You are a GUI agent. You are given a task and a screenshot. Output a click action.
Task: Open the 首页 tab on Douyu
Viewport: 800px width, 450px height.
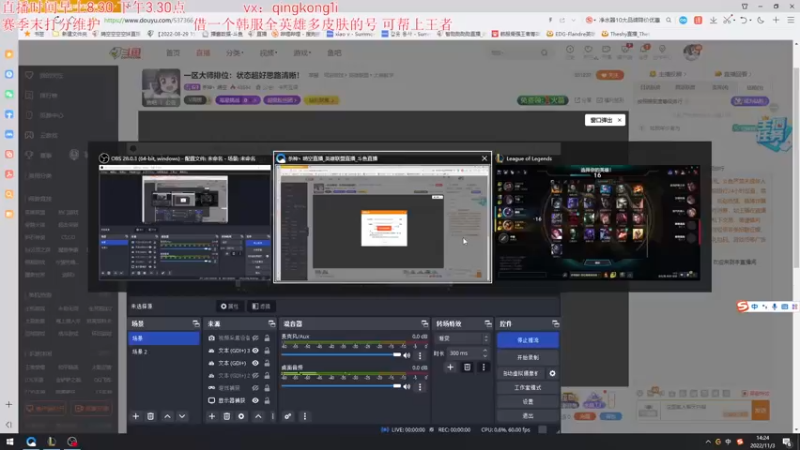pos(173,53)
